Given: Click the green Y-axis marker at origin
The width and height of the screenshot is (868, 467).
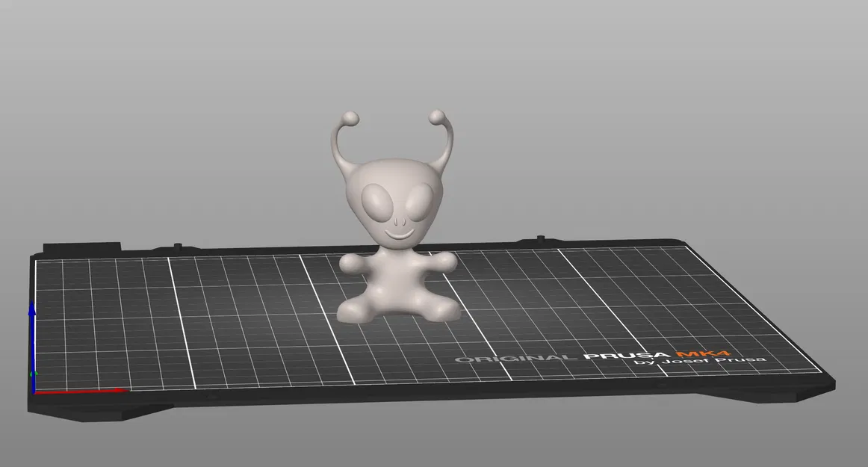Looking at the screenshot, I should 33,374.
